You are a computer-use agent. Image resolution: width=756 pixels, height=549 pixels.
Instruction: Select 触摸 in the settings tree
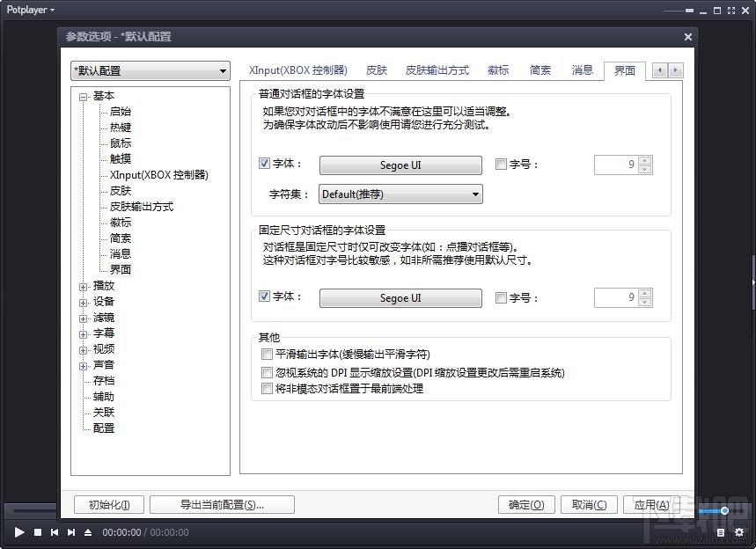(x=120, y=158)
